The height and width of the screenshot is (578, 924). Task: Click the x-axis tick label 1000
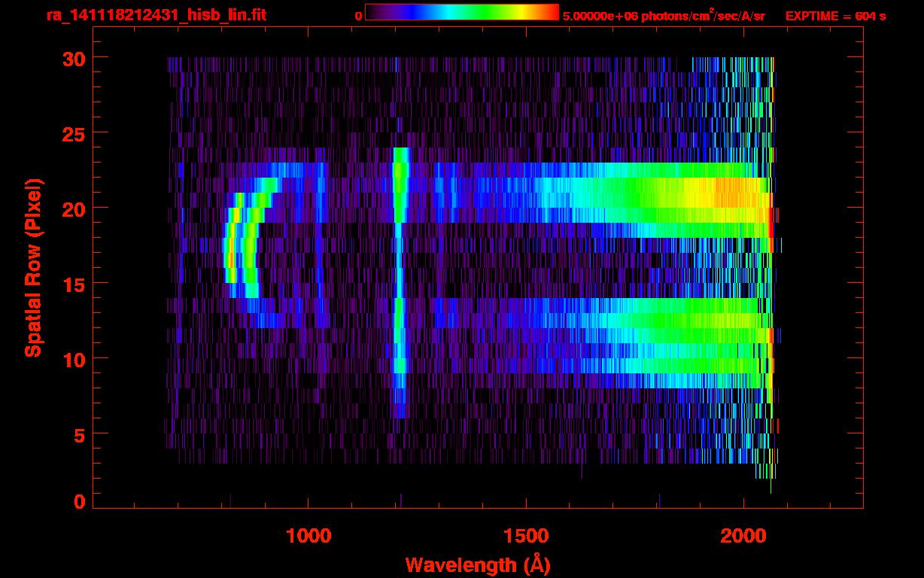tap(309, 536)
